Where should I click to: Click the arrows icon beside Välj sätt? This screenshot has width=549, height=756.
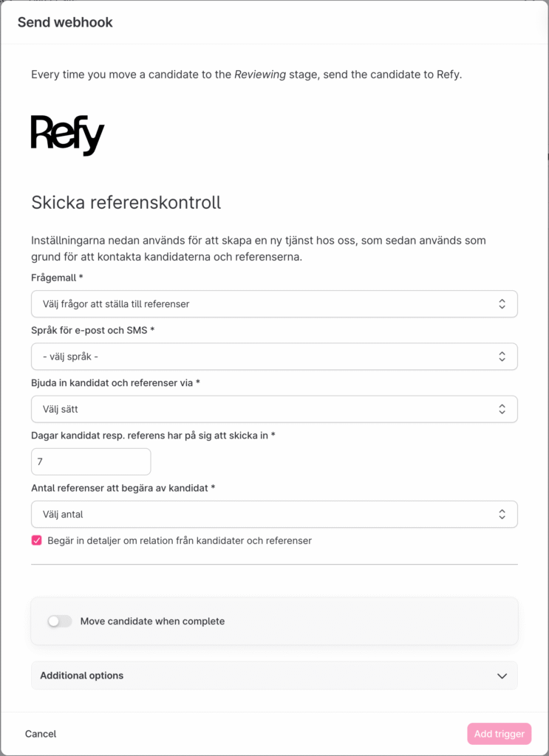click(502, 409)
